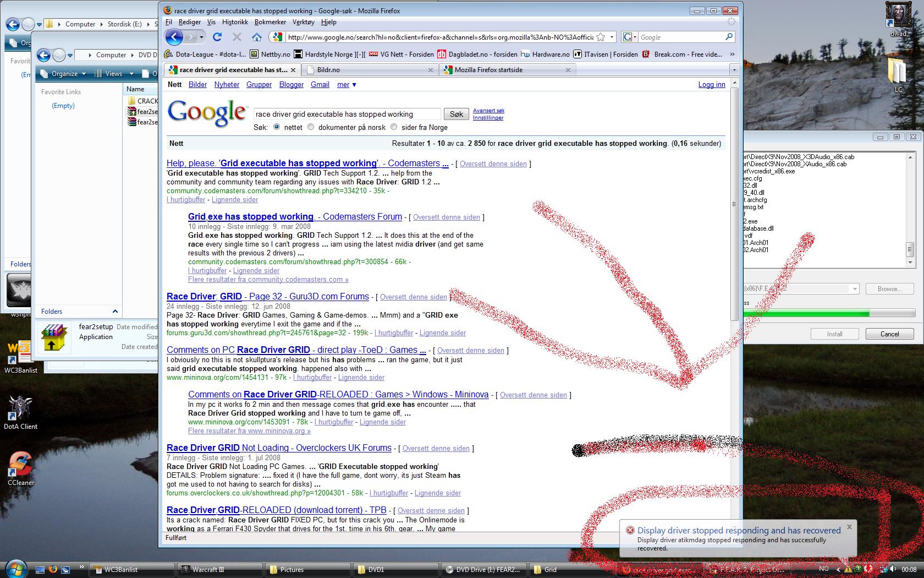924x578 pixels.
Task: Open Overclockers UK Forums result
Action: [279, 448]
